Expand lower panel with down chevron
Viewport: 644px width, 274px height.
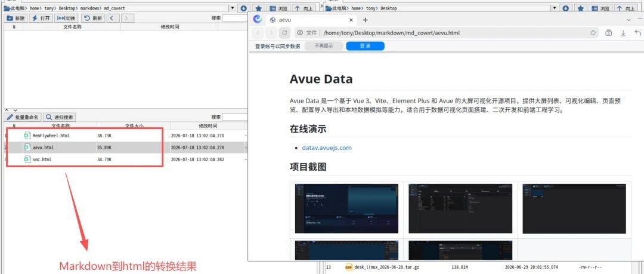tap(15, 110)
